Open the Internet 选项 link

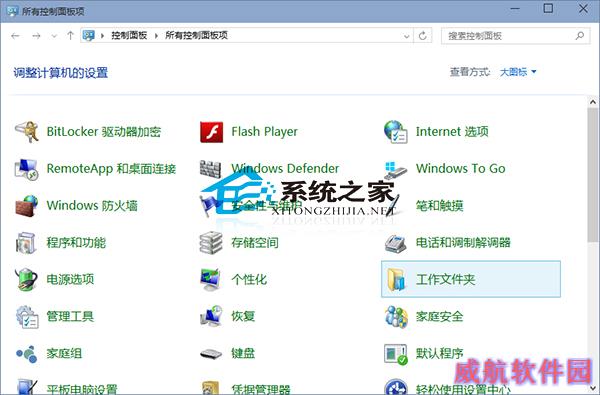452,131
